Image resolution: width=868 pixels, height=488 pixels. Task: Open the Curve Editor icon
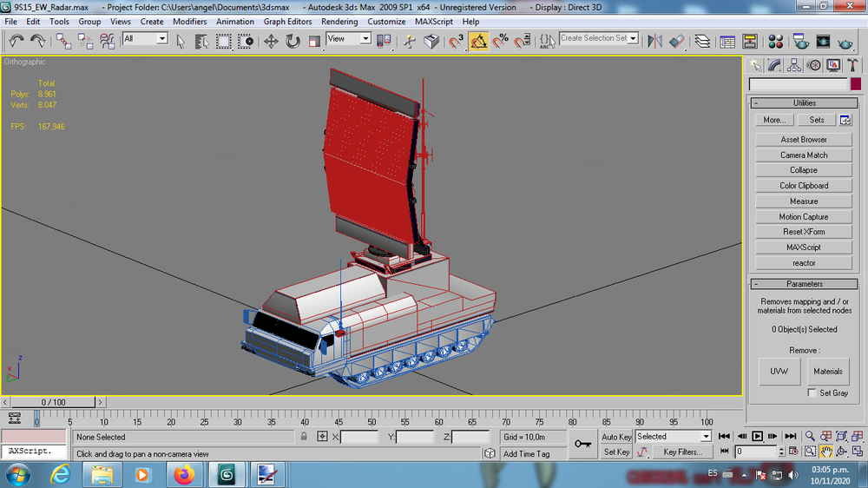pyautogui.click(x=727, y=41)
